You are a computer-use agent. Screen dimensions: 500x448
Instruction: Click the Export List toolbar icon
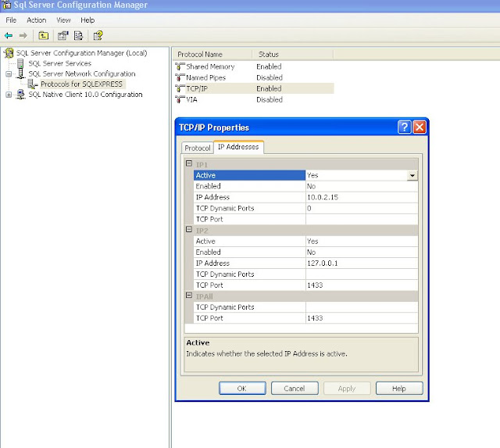78,35
